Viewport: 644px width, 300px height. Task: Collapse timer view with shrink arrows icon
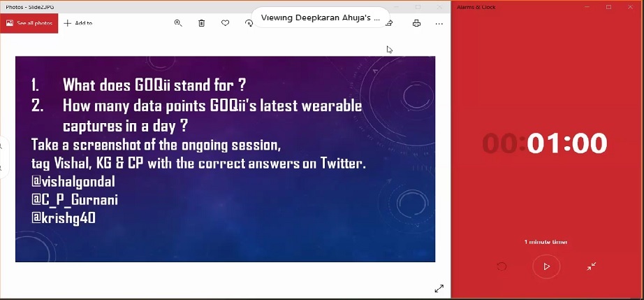(x=592, y=266)
